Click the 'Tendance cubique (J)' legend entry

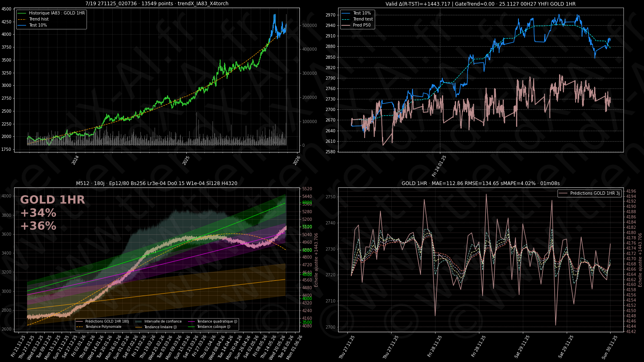[x=213, y=327]
